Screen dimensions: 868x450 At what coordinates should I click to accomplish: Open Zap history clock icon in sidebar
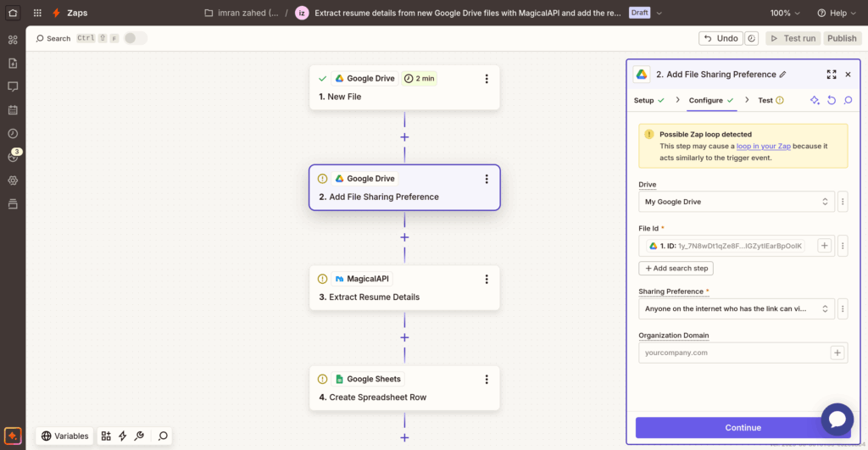[13, 133]
